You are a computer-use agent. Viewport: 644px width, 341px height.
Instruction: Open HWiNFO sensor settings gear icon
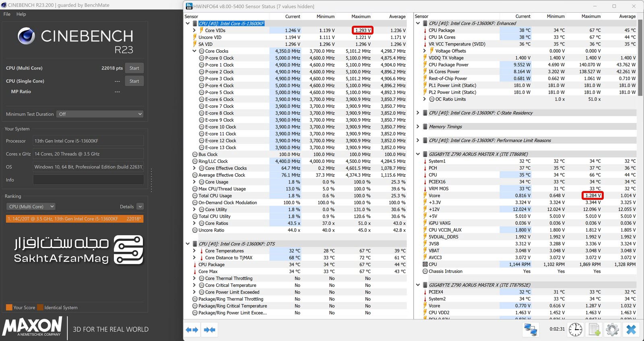pos(612,330)
